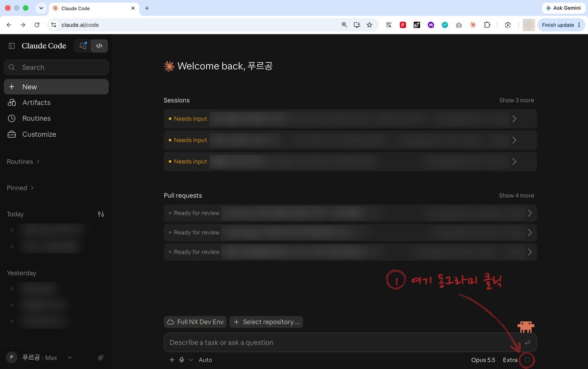
Task: Click the small circle next to Extra
Action: click(x=527, y=360)
